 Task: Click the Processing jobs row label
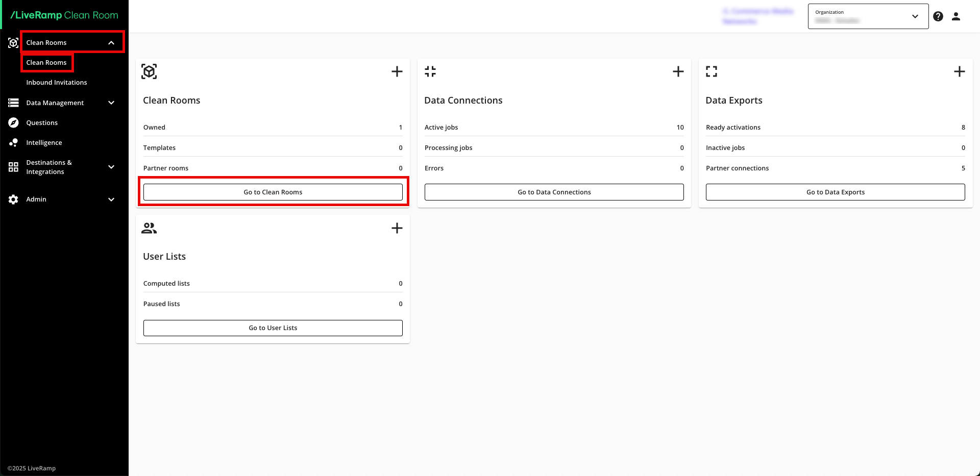tap(449, 148)
